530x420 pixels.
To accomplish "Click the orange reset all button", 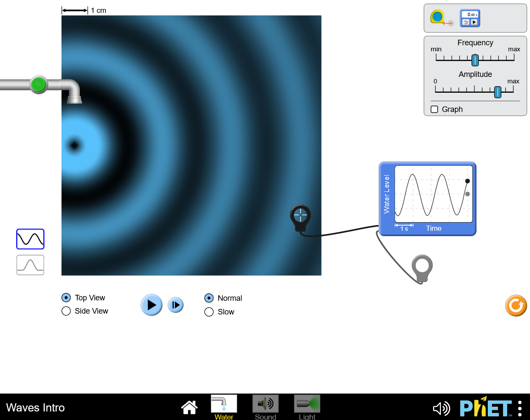I will click(516, 305).
